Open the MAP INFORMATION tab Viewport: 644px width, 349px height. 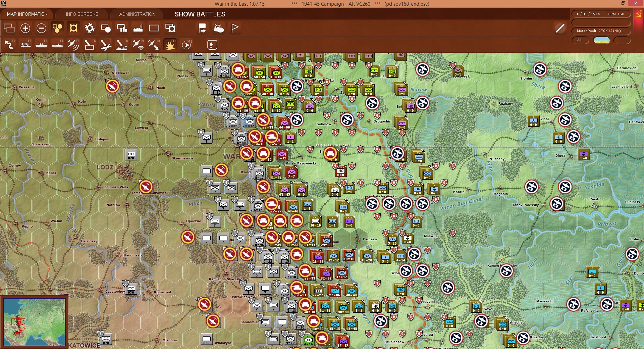tap(27, 14)
